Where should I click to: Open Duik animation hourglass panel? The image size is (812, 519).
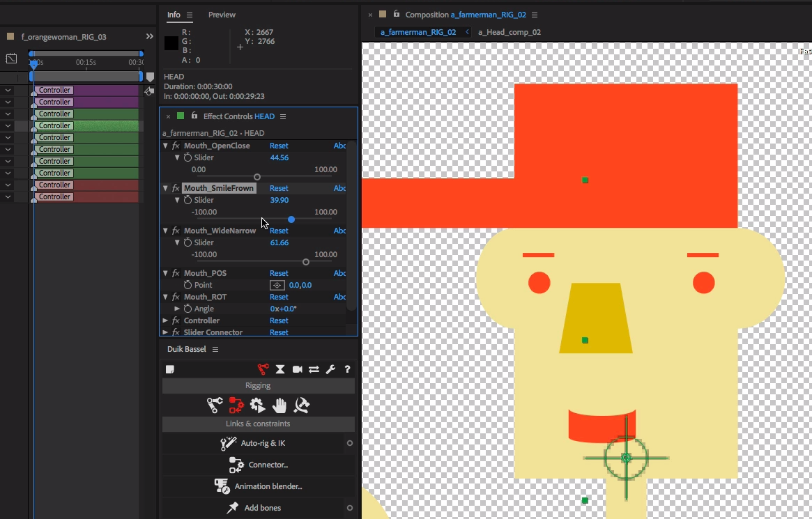280,369
